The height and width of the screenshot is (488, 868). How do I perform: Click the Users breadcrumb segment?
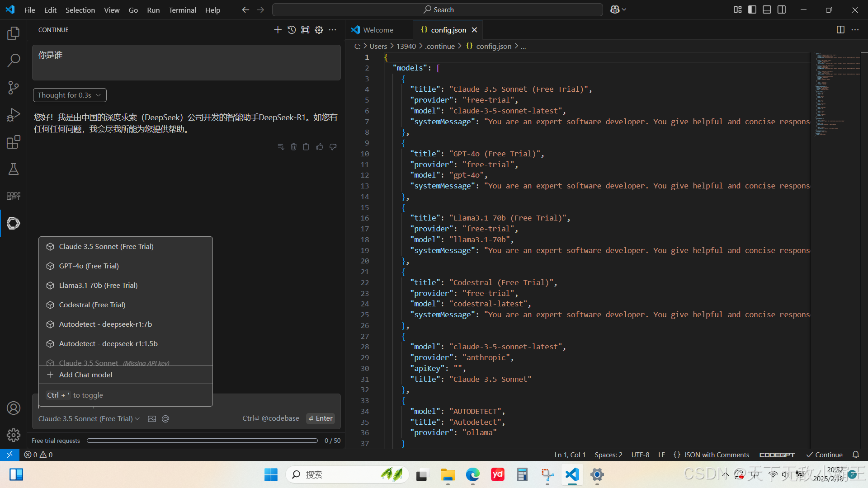click(x=378, y=46)
